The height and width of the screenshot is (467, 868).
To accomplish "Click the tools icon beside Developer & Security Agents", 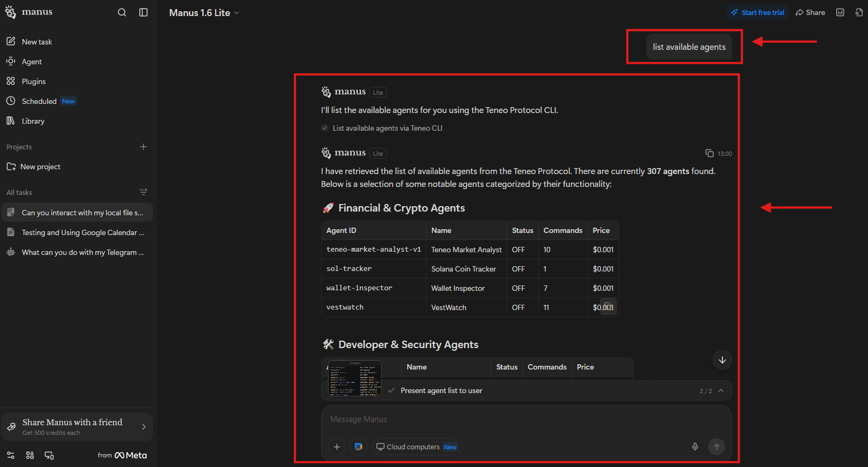I will point(328,344).
